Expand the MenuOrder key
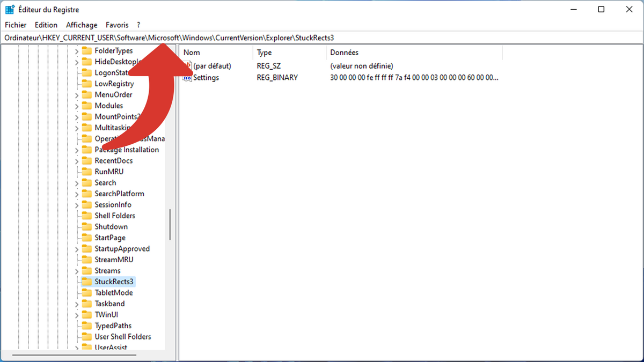 point(76,95)
